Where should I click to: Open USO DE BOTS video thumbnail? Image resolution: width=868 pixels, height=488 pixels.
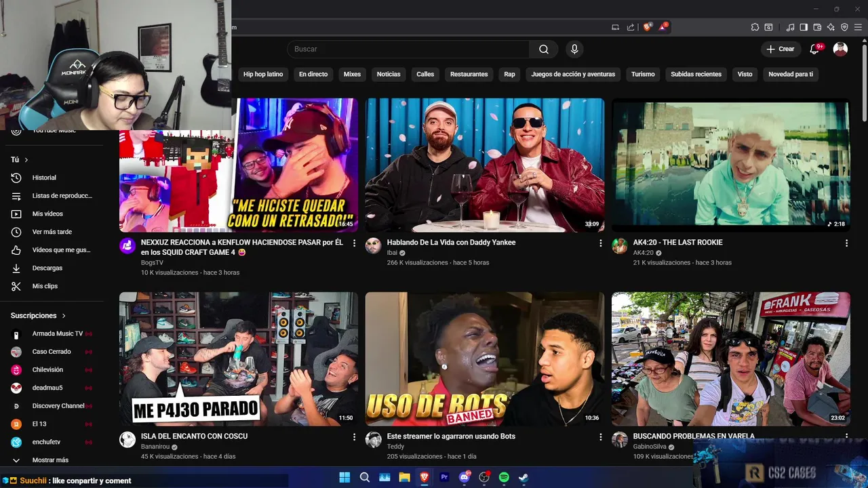485,359
